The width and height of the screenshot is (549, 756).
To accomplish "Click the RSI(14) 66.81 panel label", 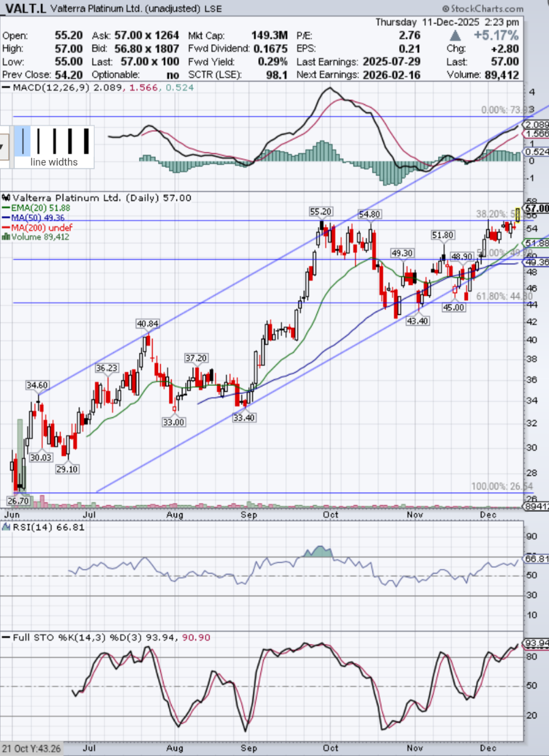I will (48, 528).
